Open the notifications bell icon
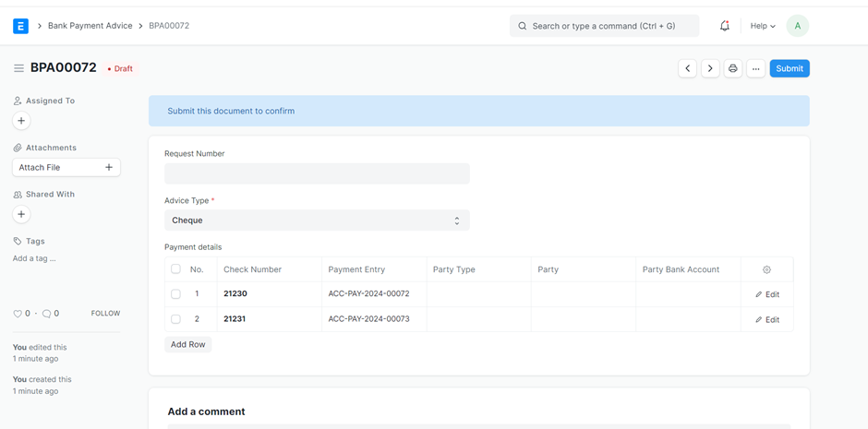Viewport: 868px width, 429px height. [x=725, y=26]
